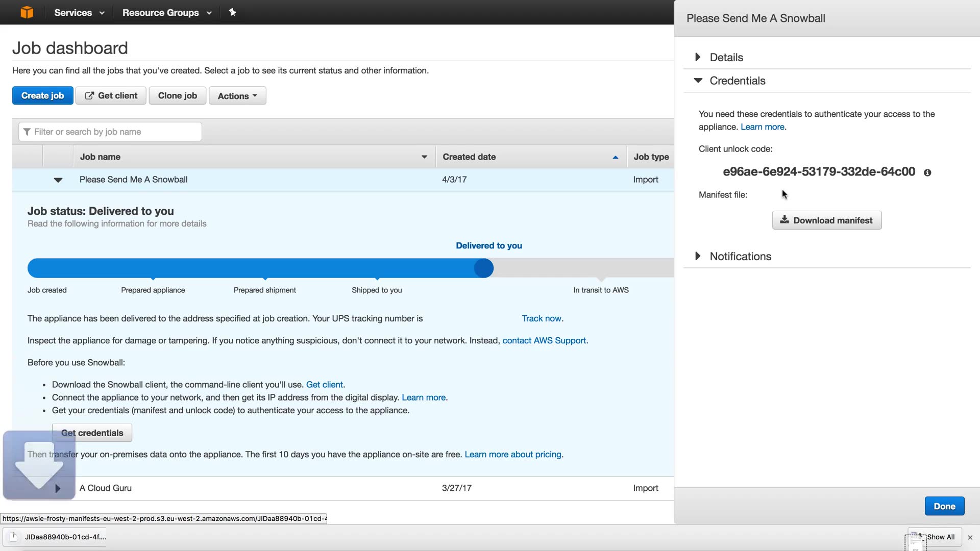The width and height of the screenshot is (980, 551).
Task: Click the Delivered to you progress marker
Action: point(483,268)
